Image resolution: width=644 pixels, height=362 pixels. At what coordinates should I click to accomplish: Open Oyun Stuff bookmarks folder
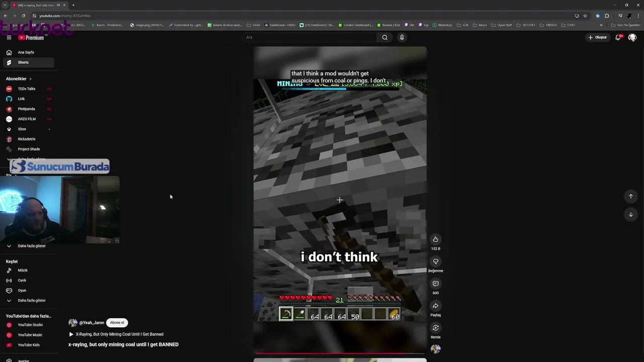tap(502, 25)
